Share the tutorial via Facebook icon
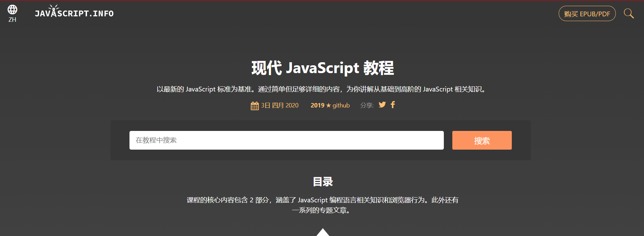Screen dimensions: 644x236 pyautogui.click(x=393, y=105)
